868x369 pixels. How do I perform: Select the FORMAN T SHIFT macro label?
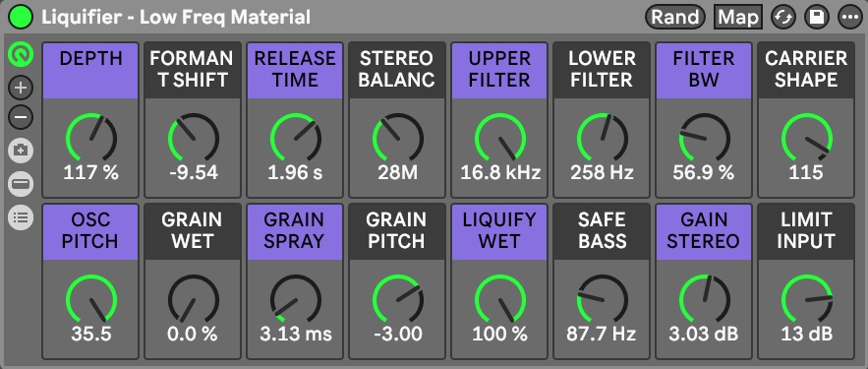click(x=194, y=71)
